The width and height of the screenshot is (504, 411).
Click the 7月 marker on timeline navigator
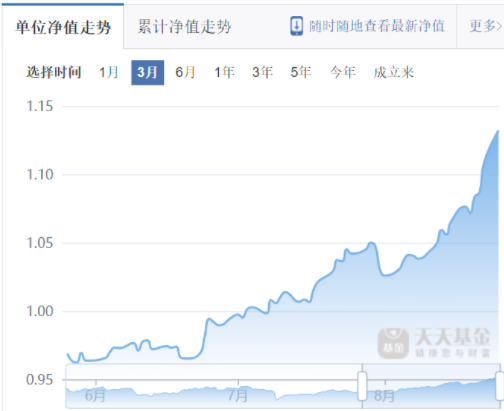[237, 396]
